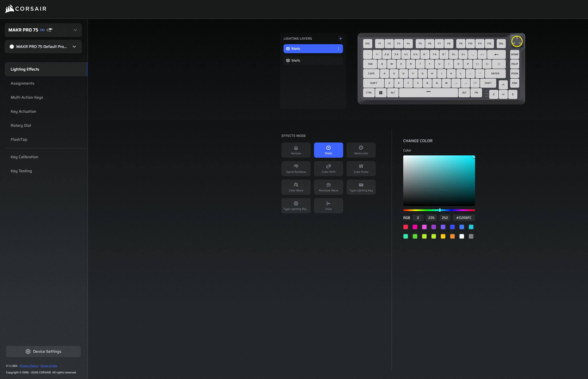Image resolution: width=588 pixels, height=379 pixels.
Task: Choose the white color swatch
Action: click(x=462, y=236)
